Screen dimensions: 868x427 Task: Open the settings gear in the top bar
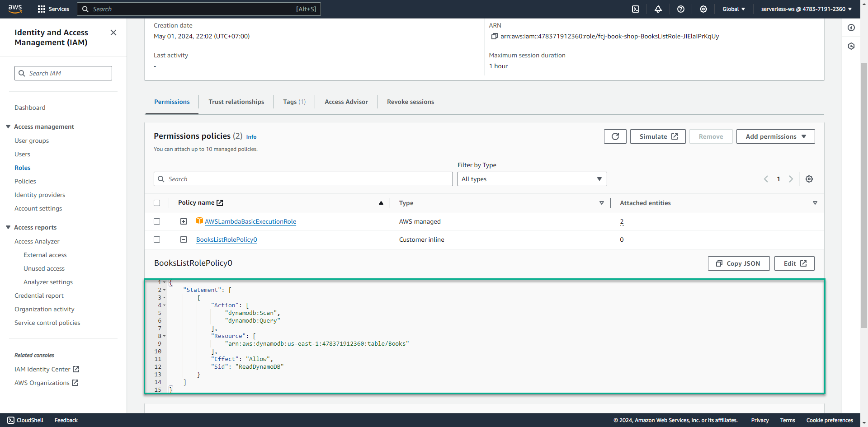[703, 9]
